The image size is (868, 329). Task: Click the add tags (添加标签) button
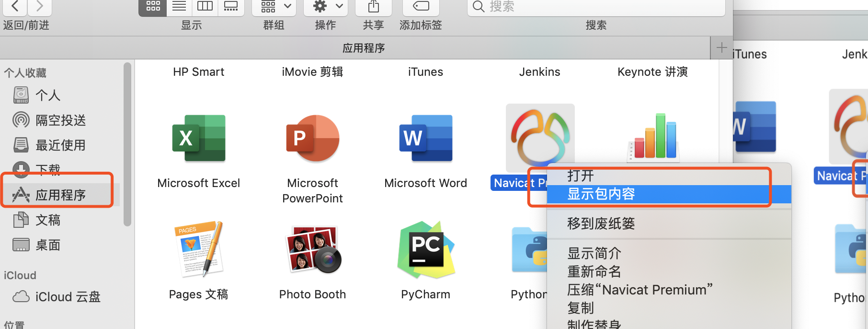pyautogui.click(x=421, y=6)
